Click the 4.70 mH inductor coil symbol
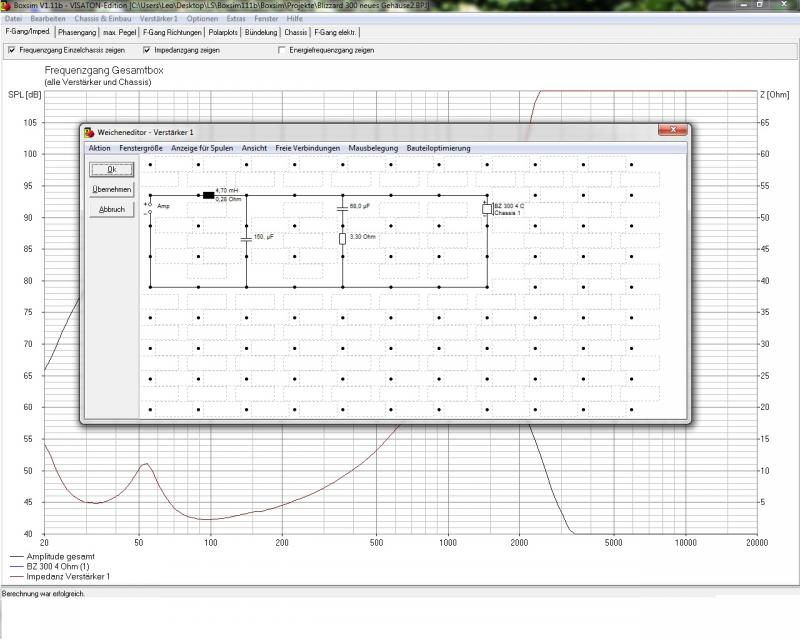800x640 pixels. click(208, 195)
